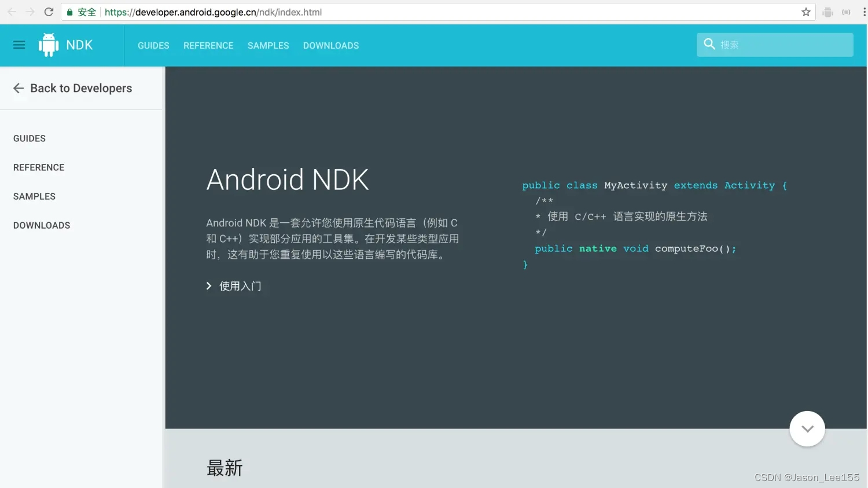Viewport: 868px width, 488px height.
Task: Click the hamburger menu icon
Action: [x=19, y=45]
